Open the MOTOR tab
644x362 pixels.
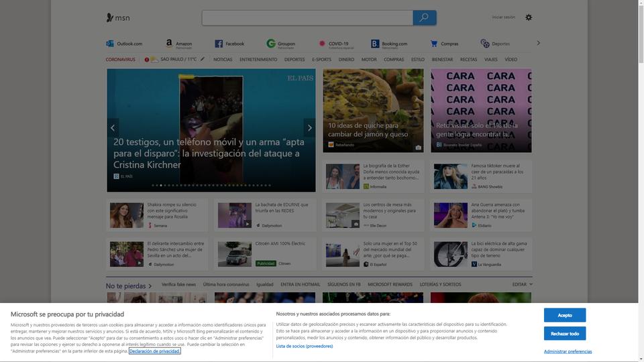click(369, 60)
